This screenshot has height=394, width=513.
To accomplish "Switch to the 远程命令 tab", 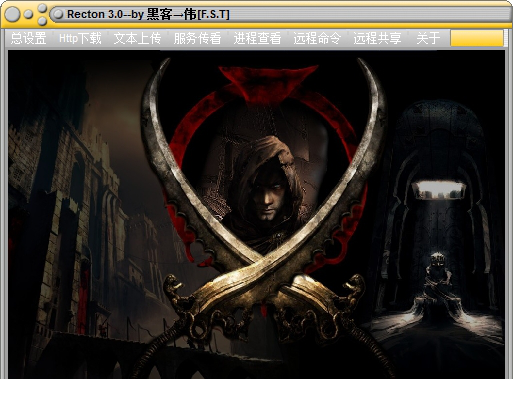I will click(x=317, y=38).
